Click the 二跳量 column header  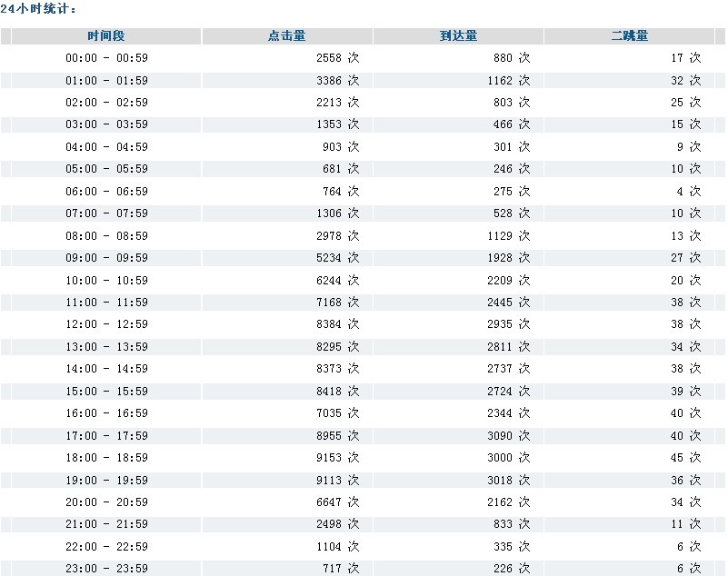pyautogui.click(x=629, y=36)
